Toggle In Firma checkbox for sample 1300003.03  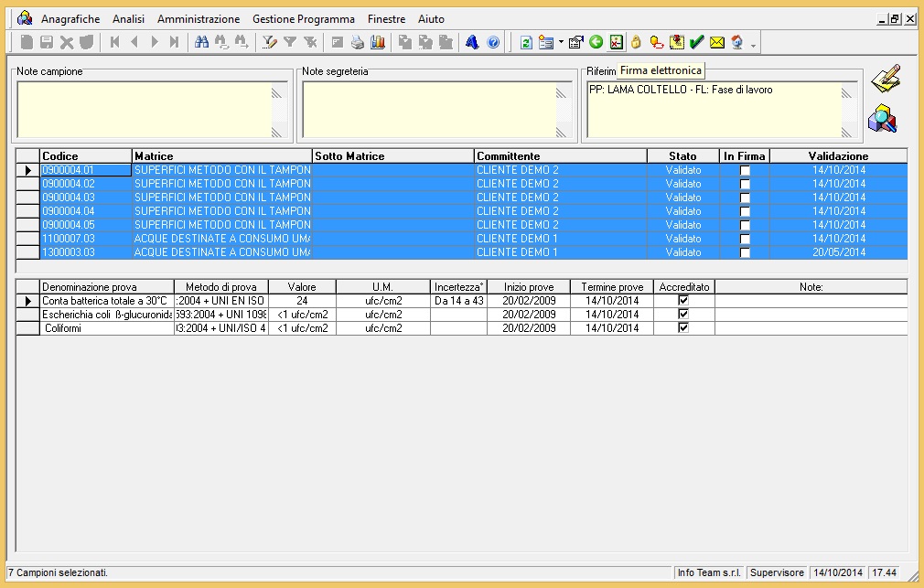pyautogui.click(x=745, y=252)
